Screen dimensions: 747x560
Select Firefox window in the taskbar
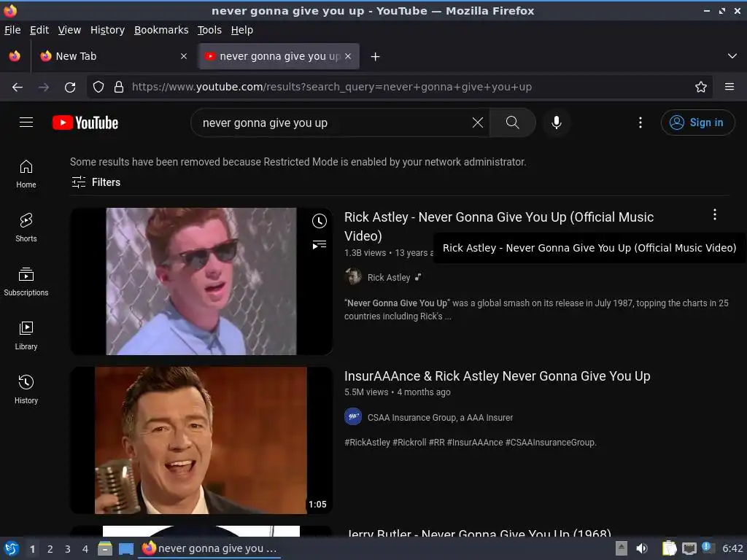(x=209, y=548)
